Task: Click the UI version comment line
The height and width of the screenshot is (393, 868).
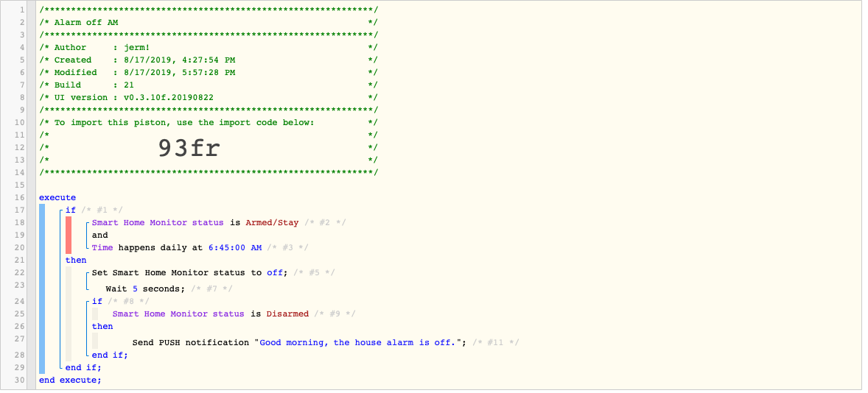Action: (x=209, y=97)
